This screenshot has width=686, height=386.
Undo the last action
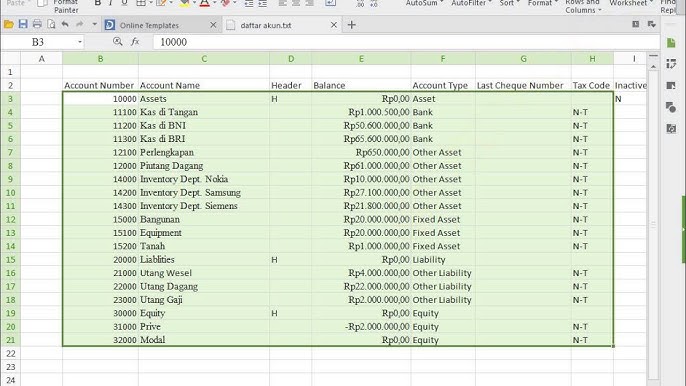click(x=65, y=25)
